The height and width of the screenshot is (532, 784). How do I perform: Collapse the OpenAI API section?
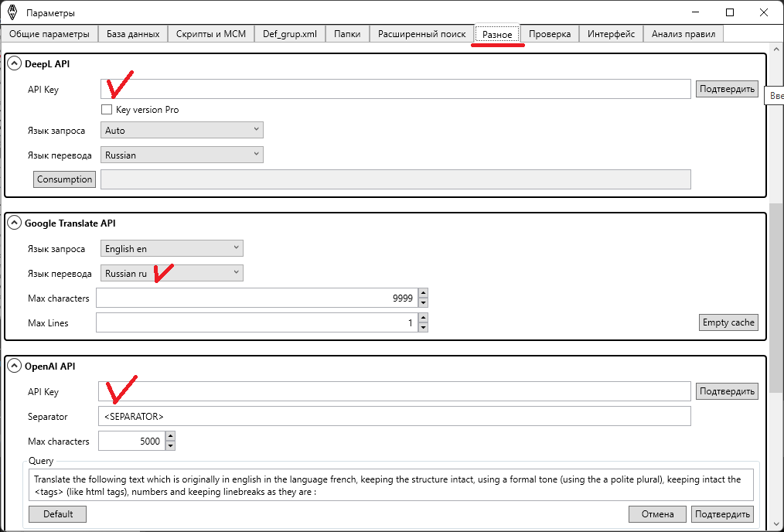point(14,366)
